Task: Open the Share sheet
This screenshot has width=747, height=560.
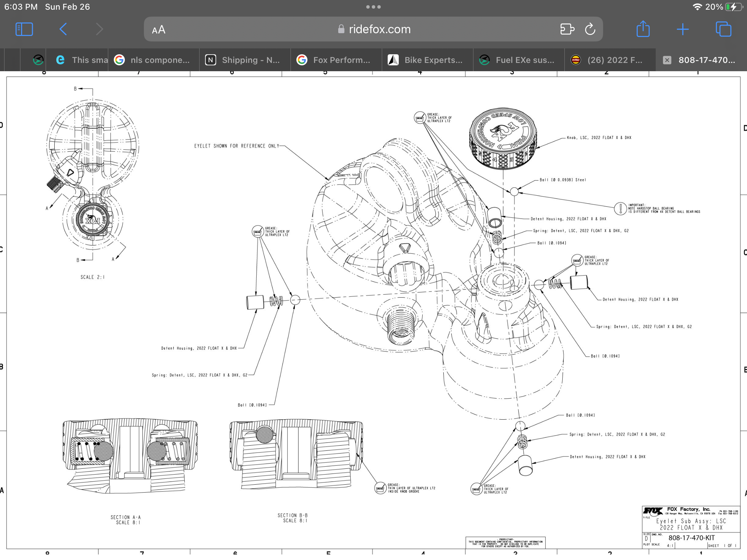Action: [643, 29]
